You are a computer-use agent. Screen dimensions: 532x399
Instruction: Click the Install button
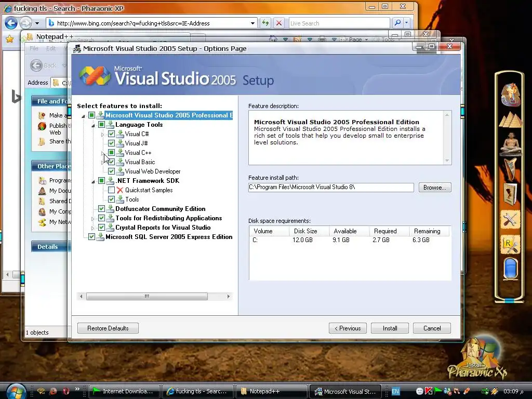[390, 328]
